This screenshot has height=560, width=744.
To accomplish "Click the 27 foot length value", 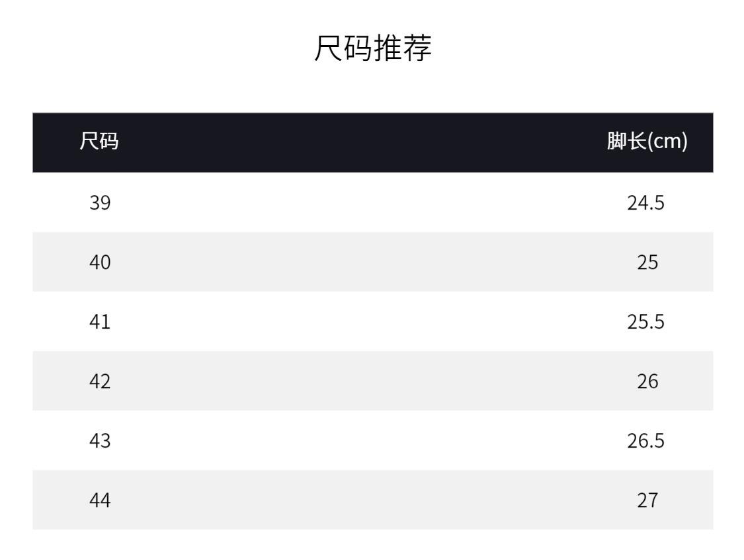I will 647,500.
